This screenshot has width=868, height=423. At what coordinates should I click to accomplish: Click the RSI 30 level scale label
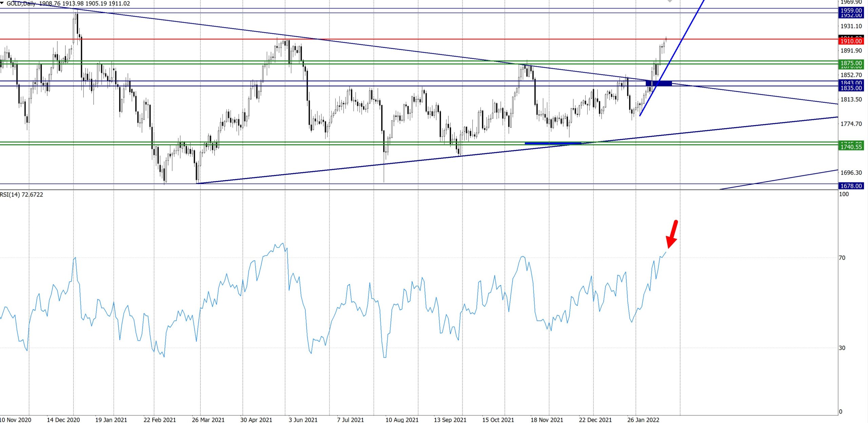tap(842, 348)
